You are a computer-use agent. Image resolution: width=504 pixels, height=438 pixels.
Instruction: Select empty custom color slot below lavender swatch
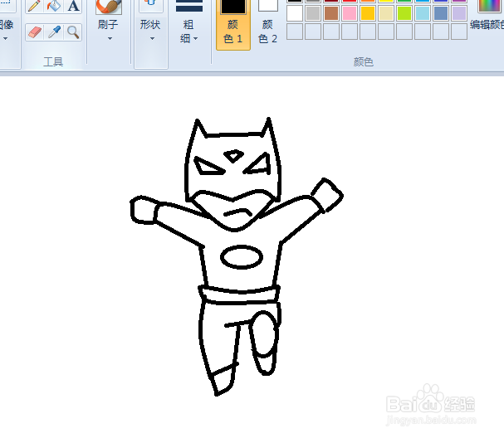(x=459, y=32)
